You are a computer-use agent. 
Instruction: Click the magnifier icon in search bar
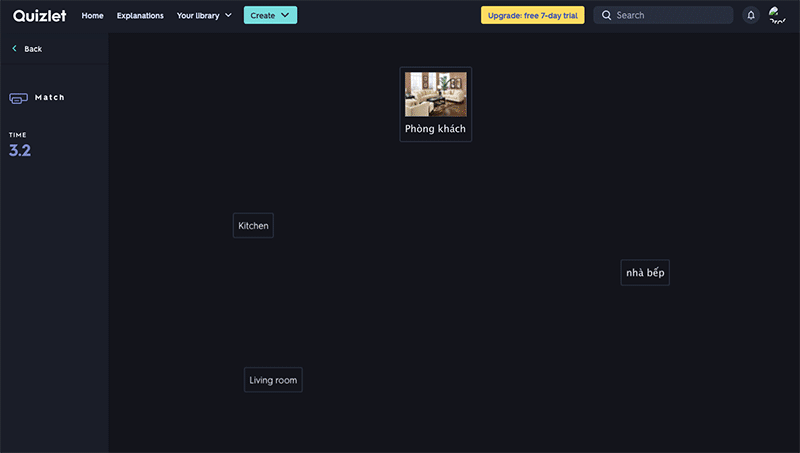[x=606, y=15]
